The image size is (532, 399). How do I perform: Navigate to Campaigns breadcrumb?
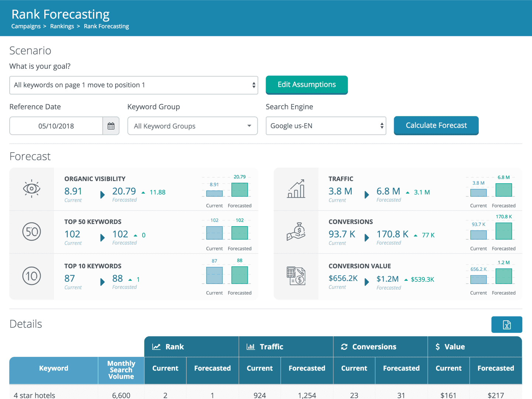tap(26, 26)
